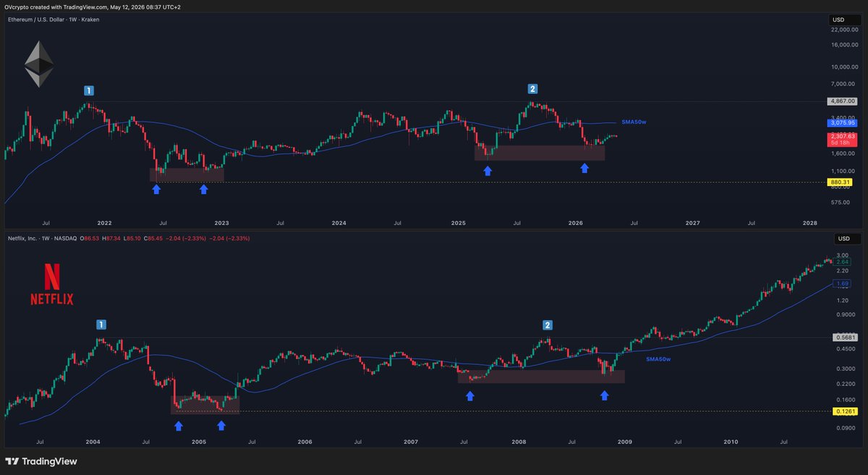Click the 2023 label on the time axis
This screenshot has height=475, width=868.
tap(221, 223)
